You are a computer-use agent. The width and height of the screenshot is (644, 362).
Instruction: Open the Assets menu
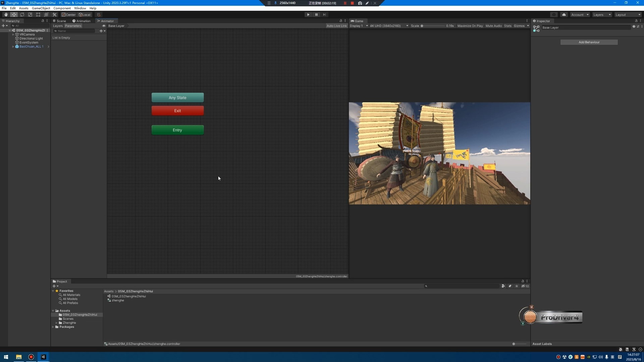pyautogui.click(x=23, y=8)
